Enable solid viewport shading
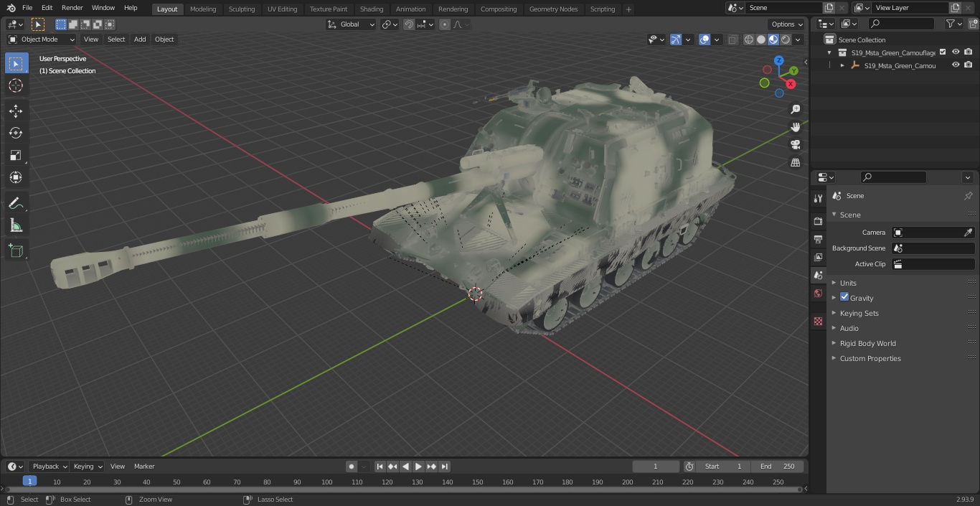 (x=760, y=39)
